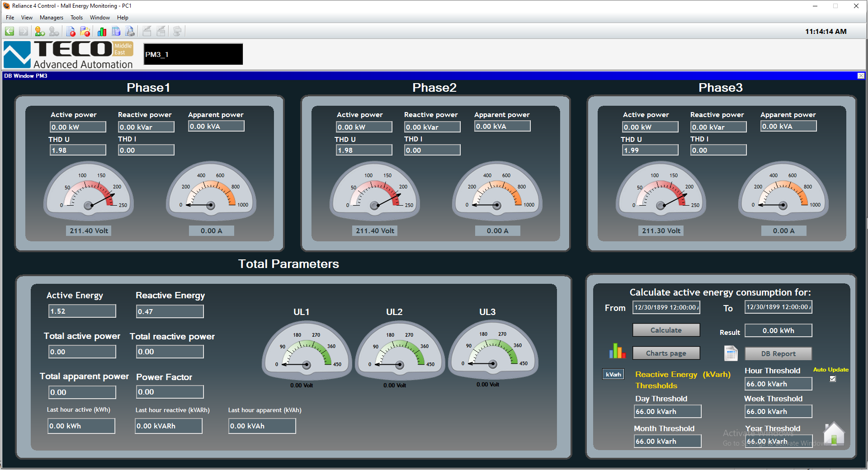The height and width of the screenshot is (470, 868).
Task: Click the Hour Threshold value field
Action: click(778, 384)
